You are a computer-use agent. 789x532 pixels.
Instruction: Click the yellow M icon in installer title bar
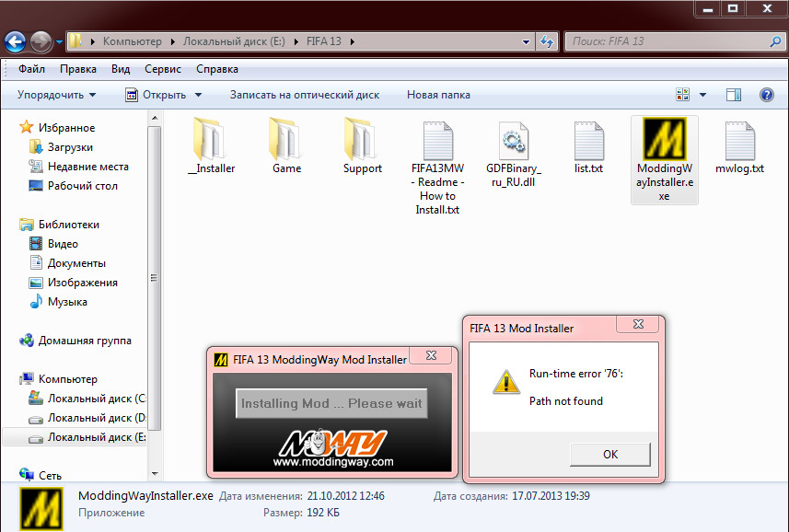[x=221, y=360]
